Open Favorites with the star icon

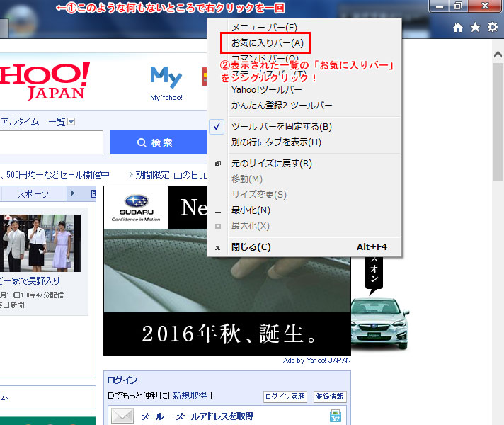click(475, 28)
